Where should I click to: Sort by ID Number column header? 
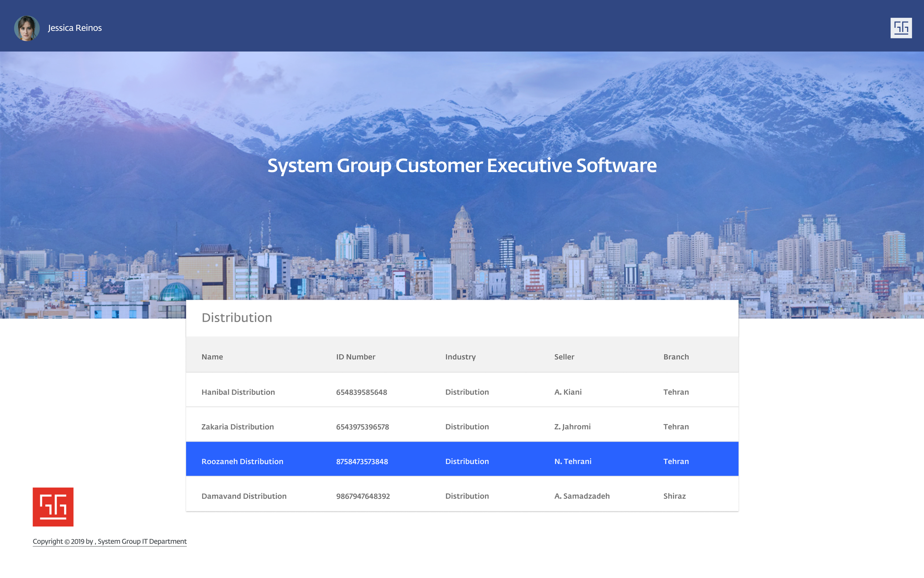click(x=355, y=356)
